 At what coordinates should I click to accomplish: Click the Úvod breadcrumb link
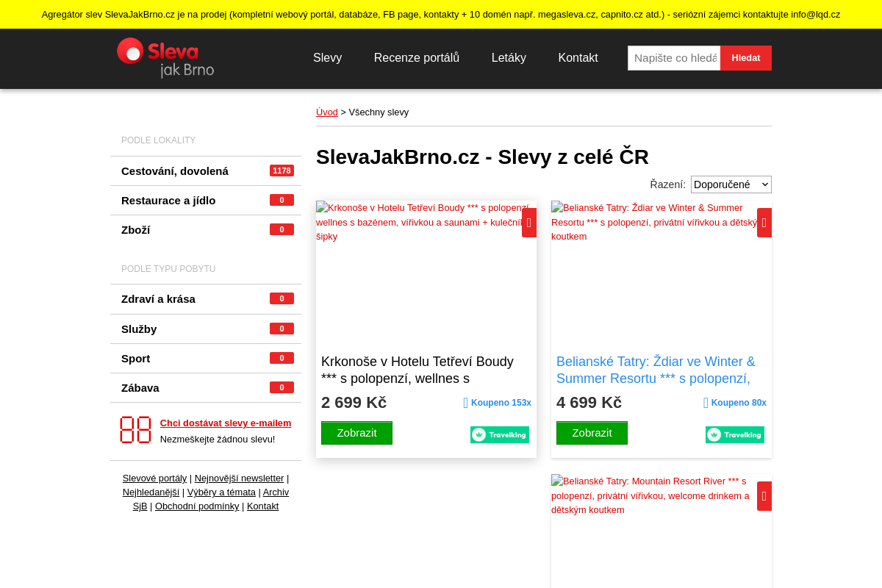(x=327, y=112)
